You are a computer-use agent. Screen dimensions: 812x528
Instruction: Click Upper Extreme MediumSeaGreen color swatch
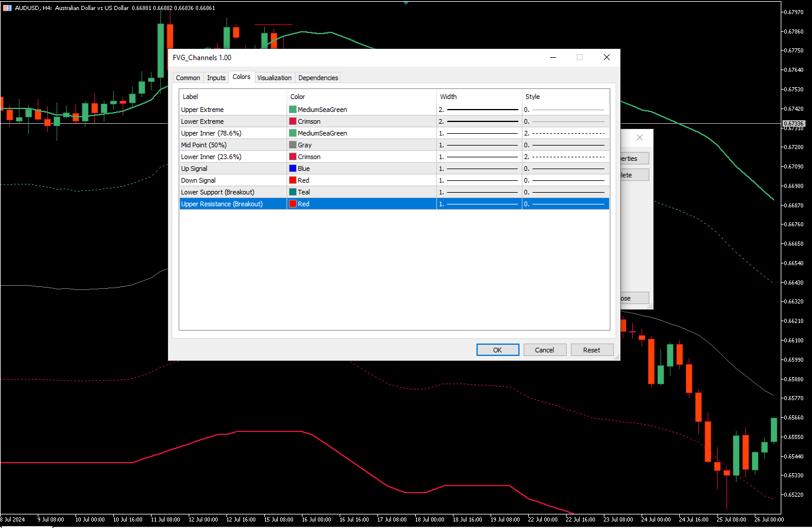click(x=293, y=110)
